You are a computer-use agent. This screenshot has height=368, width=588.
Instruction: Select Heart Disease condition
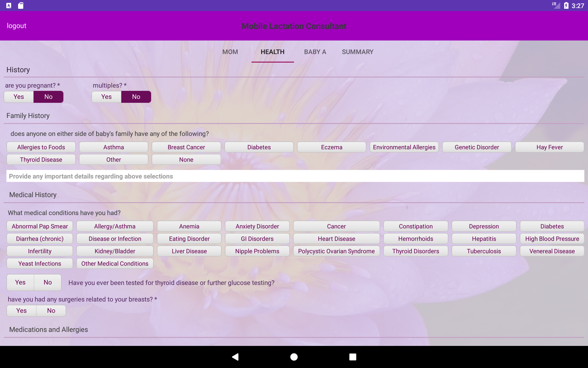336,239
